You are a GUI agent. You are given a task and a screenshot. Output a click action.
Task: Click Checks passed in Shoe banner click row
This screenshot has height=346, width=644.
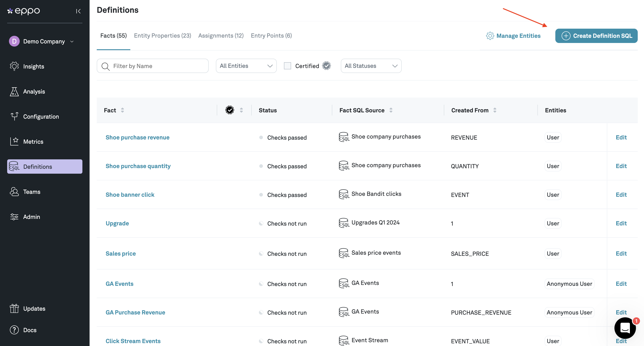[287, 195]
